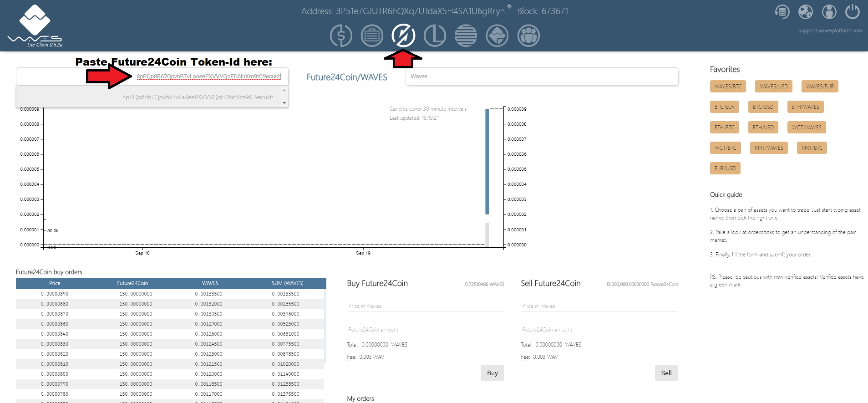The width and height of the screenshot is (868, 403).
Task: Select buy order at price 0.00000810
Action: pyautogui.click(x=170, y=364)
